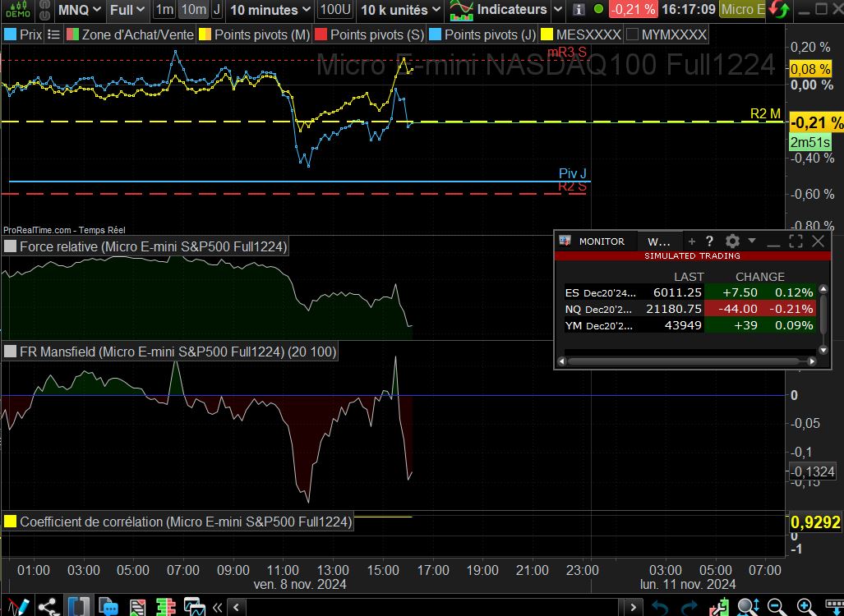This screenshot has width=844, height=616.
Task: Click the redo arrow icon
Action: point(689,608)
